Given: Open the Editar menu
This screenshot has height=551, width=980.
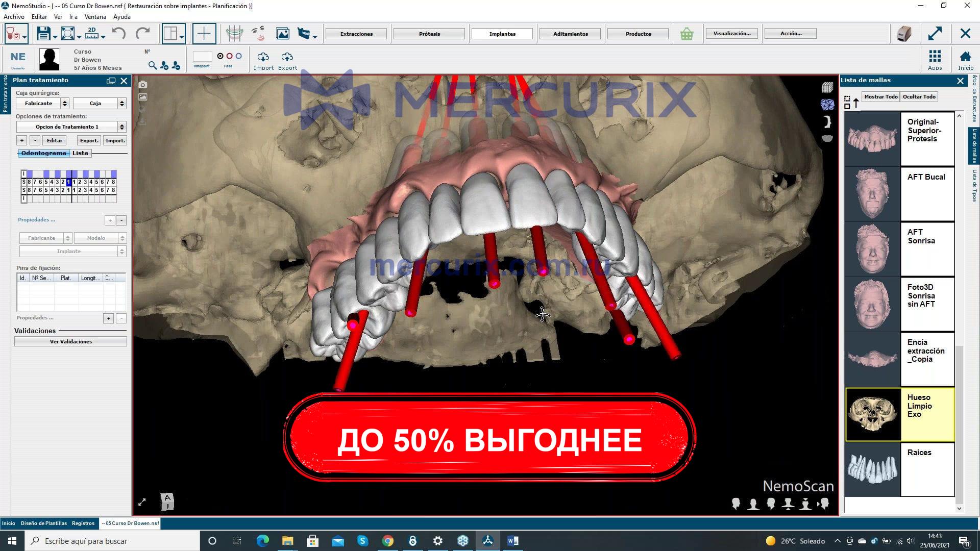Looking at the screenshot, I should [39, 17].
